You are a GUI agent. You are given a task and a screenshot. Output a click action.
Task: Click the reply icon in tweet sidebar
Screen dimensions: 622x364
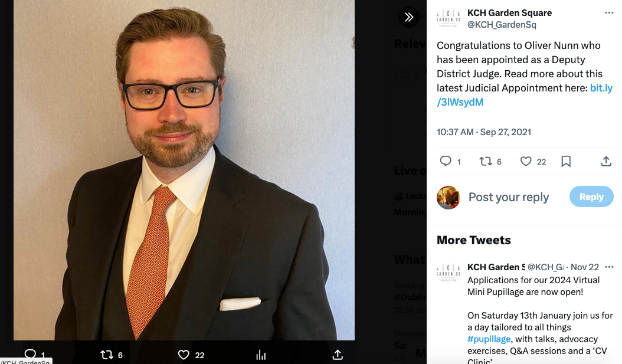[x=446, y=161]
